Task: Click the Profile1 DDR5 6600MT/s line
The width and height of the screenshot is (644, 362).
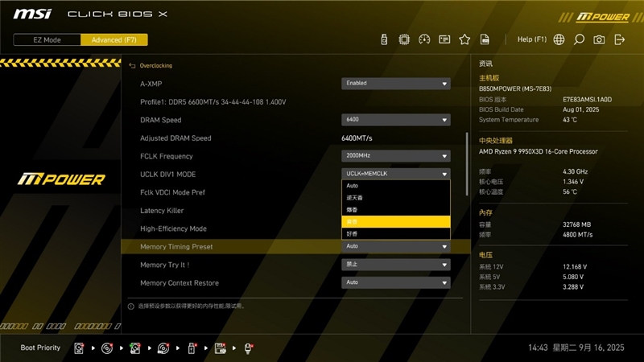Action: coord(213,102)
